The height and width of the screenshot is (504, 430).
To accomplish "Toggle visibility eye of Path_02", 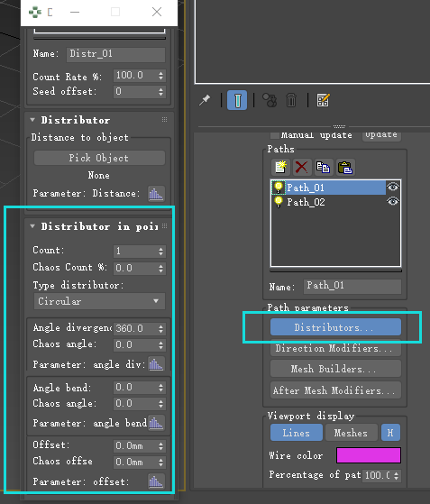I will point(393,202).
